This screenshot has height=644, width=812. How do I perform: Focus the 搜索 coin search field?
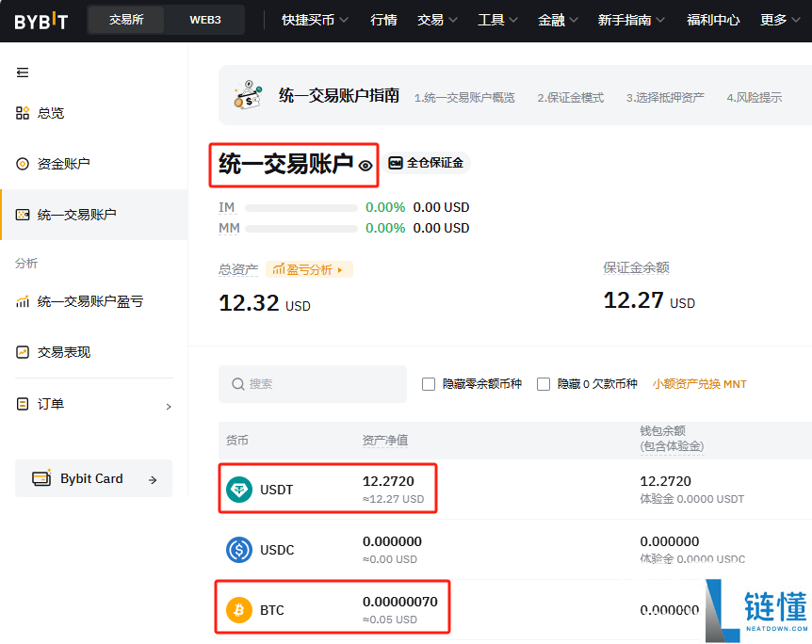click(313, 384)
